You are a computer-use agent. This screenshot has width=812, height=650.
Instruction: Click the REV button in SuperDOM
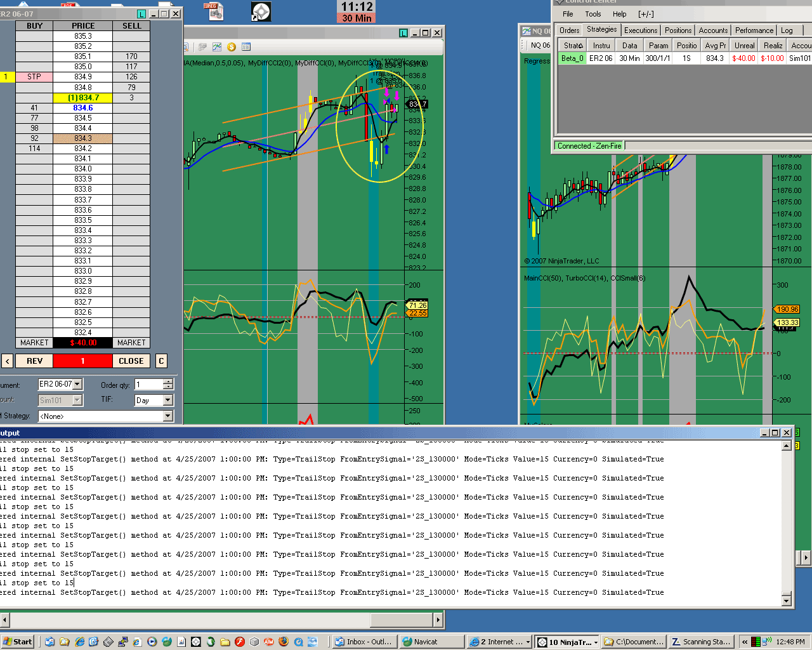point(34,361)
